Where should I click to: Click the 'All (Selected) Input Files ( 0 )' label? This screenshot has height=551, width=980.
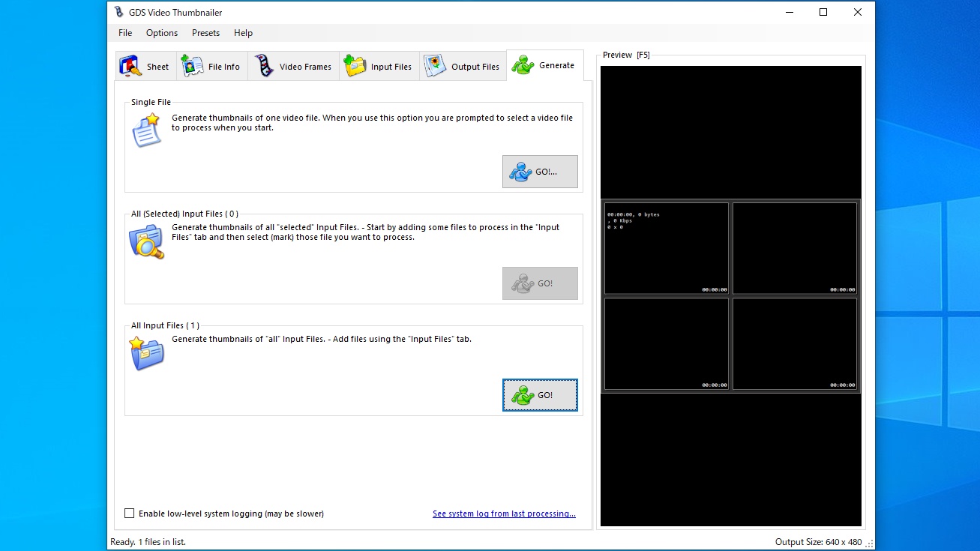184,214
